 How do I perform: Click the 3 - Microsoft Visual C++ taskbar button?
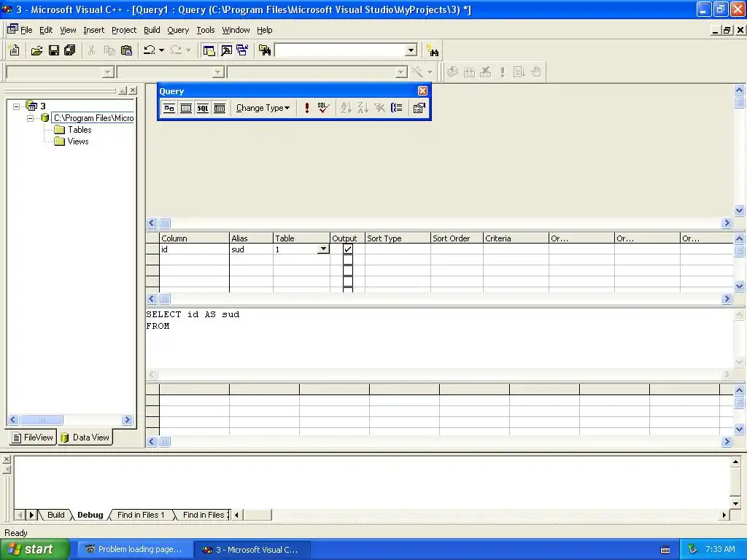tap(252, 549)
